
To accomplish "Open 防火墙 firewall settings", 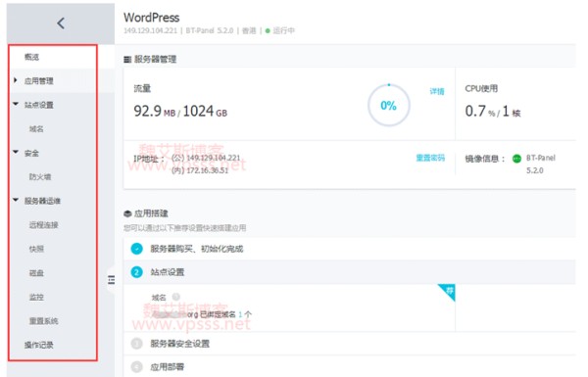I will (x=40, y=177).
